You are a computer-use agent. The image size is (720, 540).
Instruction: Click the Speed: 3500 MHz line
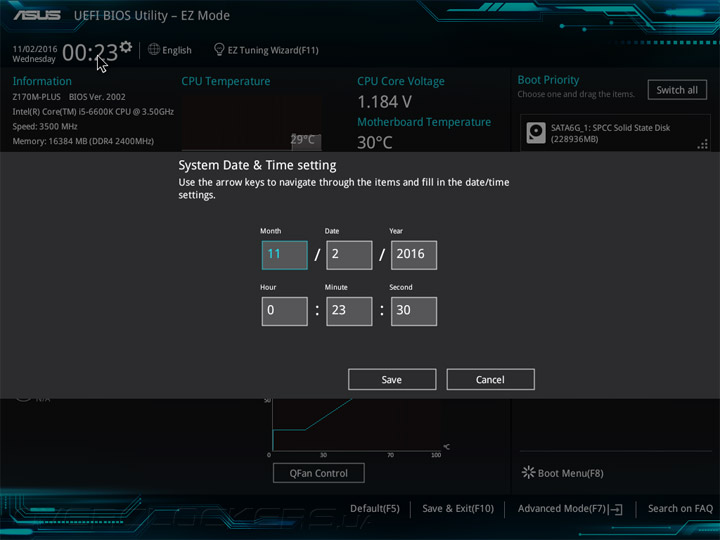45,126
